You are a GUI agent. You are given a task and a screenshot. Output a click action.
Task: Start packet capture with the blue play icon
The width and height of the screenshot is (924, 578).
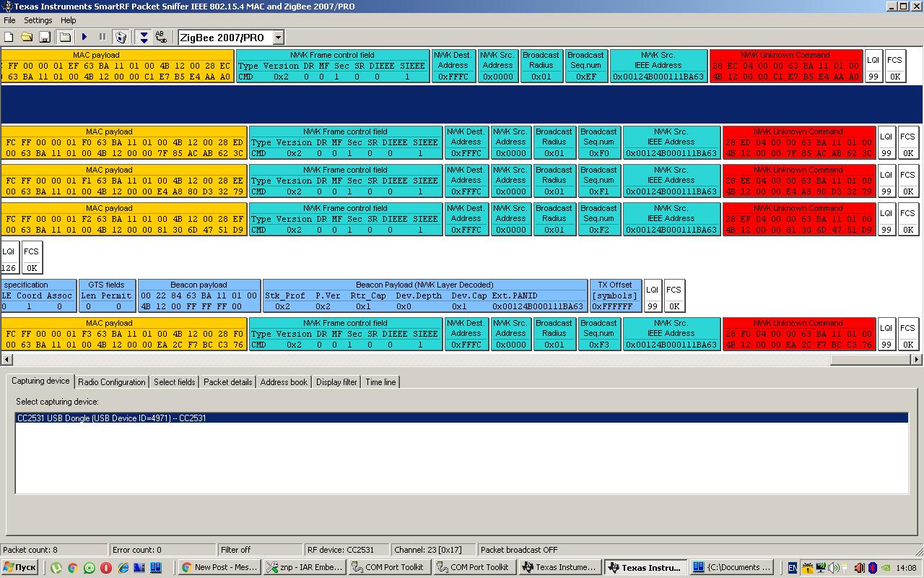(x=84, y=37)
